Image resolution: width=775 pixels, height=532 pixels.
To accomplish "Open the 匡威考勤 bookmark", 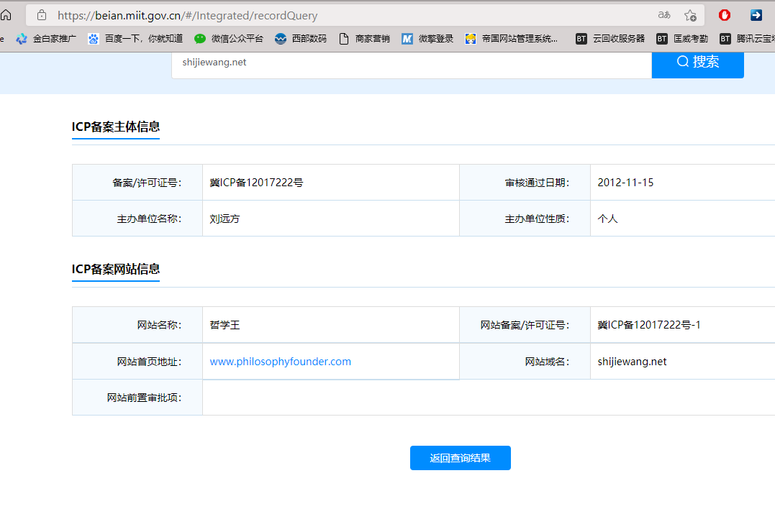I will 682,39.
